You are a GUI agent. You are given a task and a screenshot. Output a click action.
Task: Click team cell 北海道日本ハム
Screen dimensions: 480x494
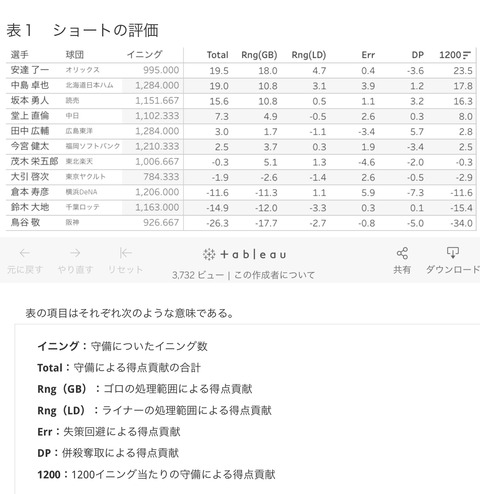(x=89, y=85)
